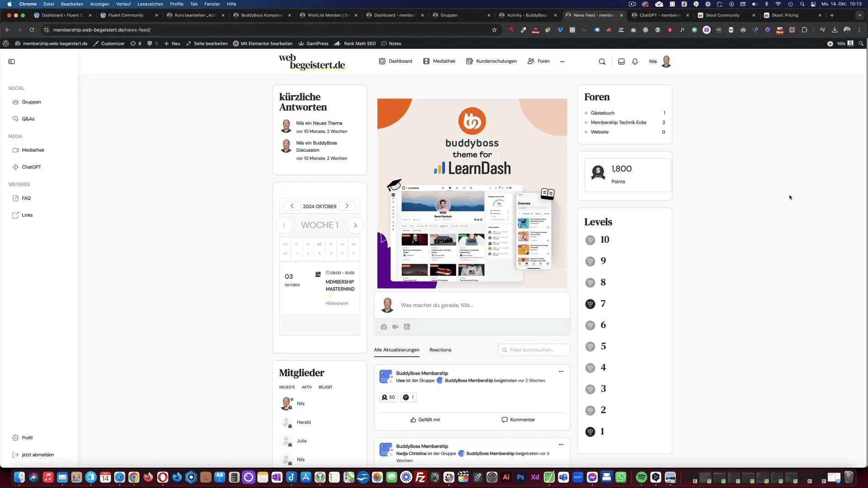Open the Website forum
Screen dimensions: 868x488
click(x=599, y=132)
